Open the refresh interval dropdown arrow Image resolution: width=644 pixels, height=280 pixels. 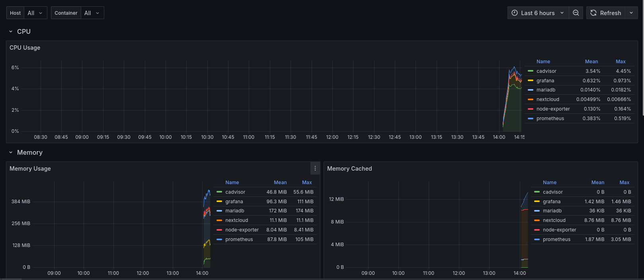pos(631,13)
